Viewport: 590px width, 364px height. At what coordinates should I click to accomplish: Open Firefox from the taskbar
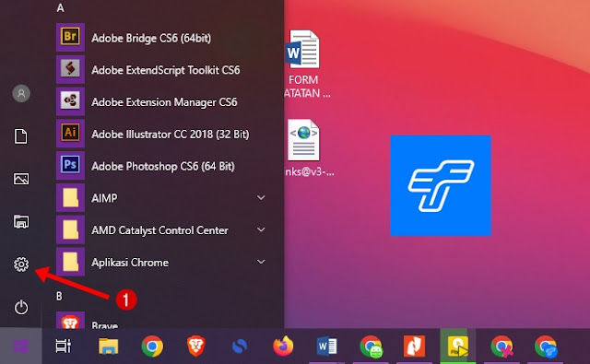click(283, 346)
